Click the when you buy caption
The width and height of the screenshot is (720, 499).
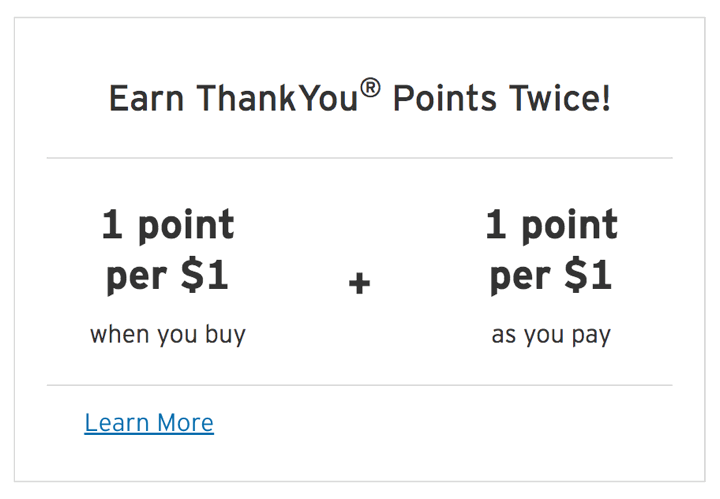(x=168, y=335)
